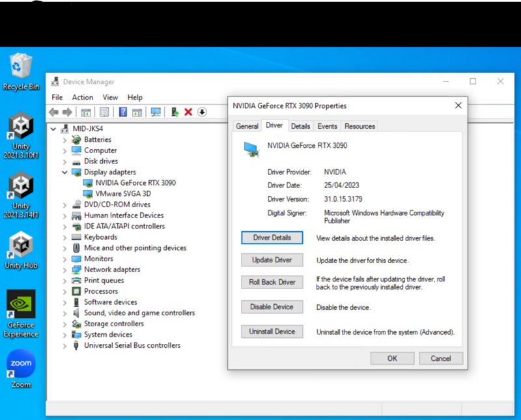The width and height of the screenshot is (521, 420).
Task: Open the Action menu
Action: (x=82, y=97)
